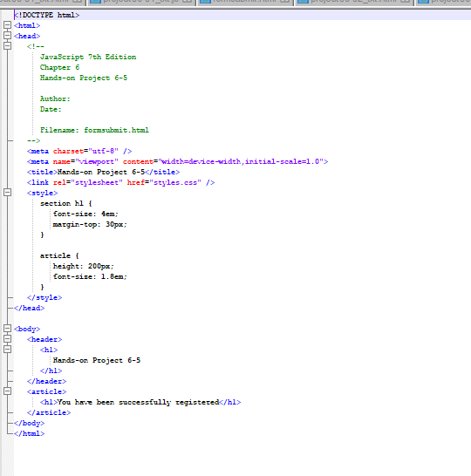Click 'Hands-on Project 6-5' inside the header h1
471x476 pixels.
[x=97, y=360]
